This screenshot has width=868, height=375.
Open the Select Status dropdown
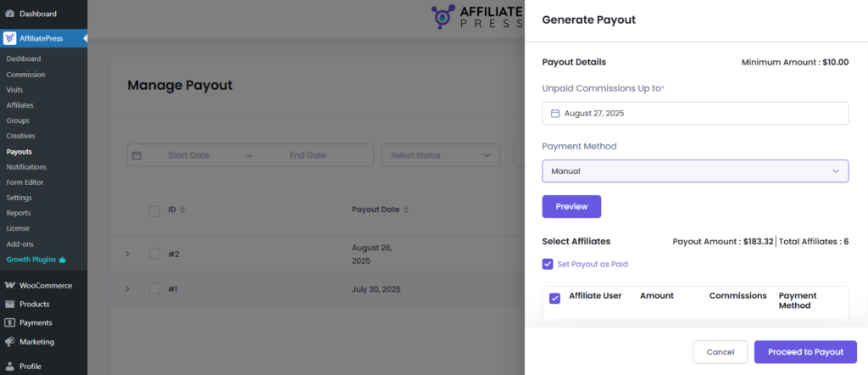(x=441, y=155)
